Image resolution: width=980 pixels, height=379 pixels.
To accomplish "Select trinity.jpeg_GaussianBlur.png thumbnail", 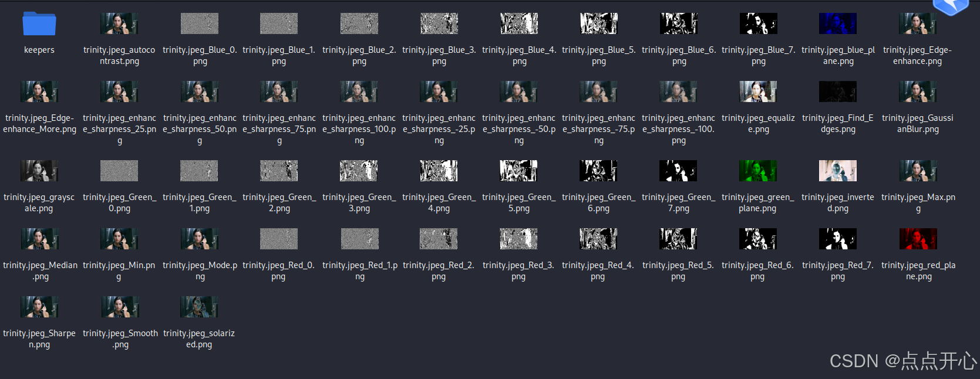I will [918, 92].
